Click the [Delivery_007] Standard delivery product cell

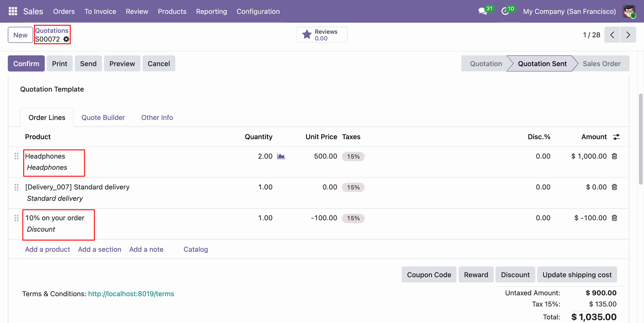[77, 187]
